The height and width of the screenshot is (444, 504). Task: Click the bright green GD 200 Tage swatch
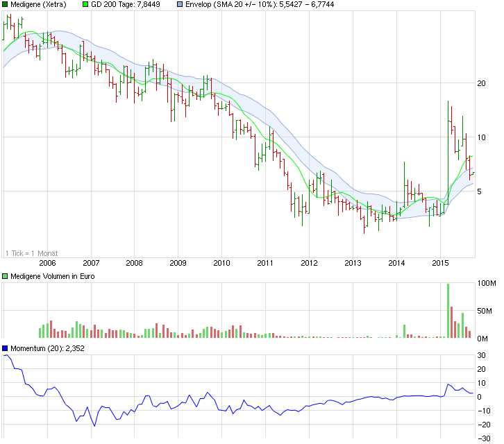tap(85, 4)
